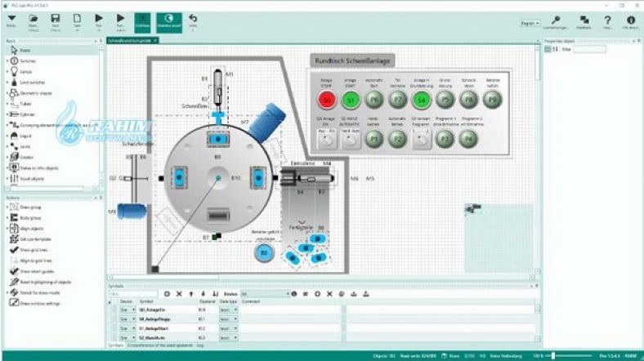The height and width of the screenshot is (361, 644).
Task: Open the Device filter dropdown in Symbols toolbar
Action: click(x=266, y=294)
